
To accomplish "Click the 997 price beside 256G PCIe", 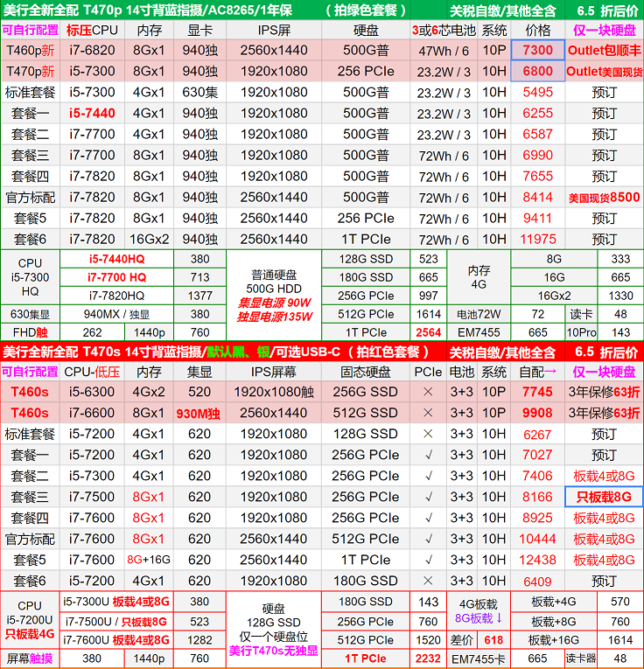I will 429,296.
